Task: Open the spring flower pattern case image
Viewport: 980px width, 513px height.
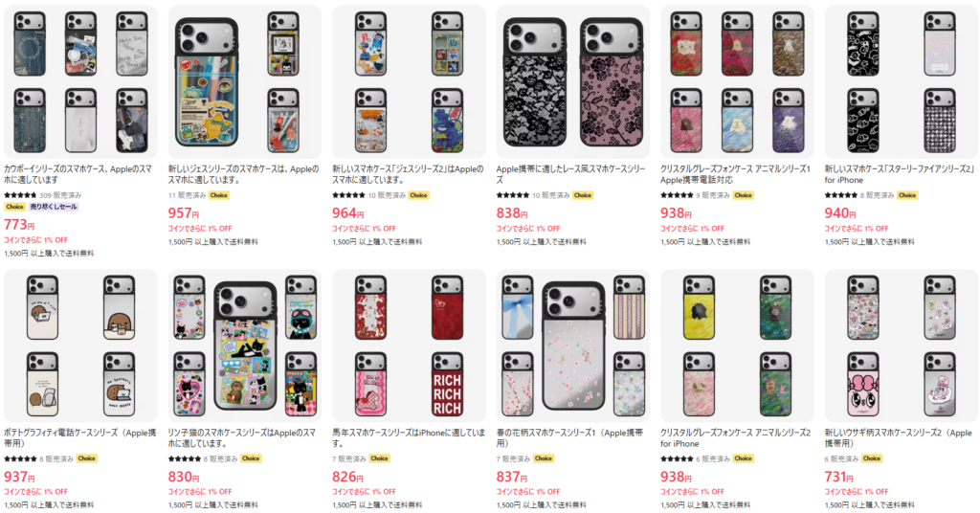Action: 573,346
